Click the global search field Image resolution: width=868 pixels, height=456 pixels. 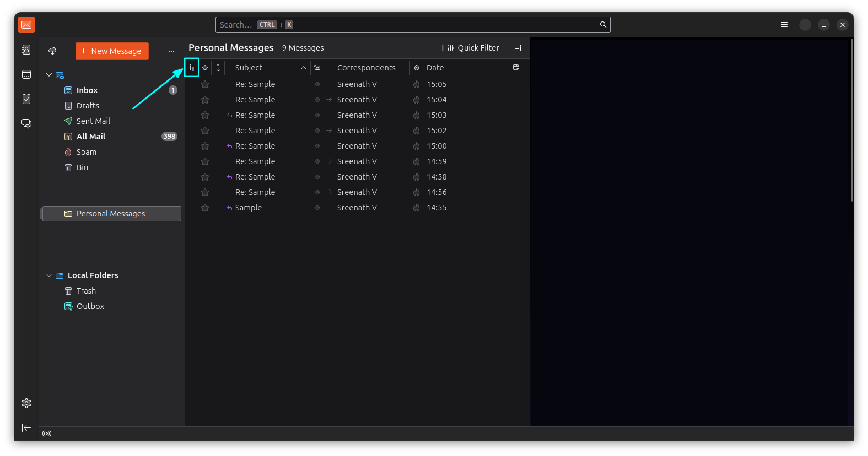point(408,25)
